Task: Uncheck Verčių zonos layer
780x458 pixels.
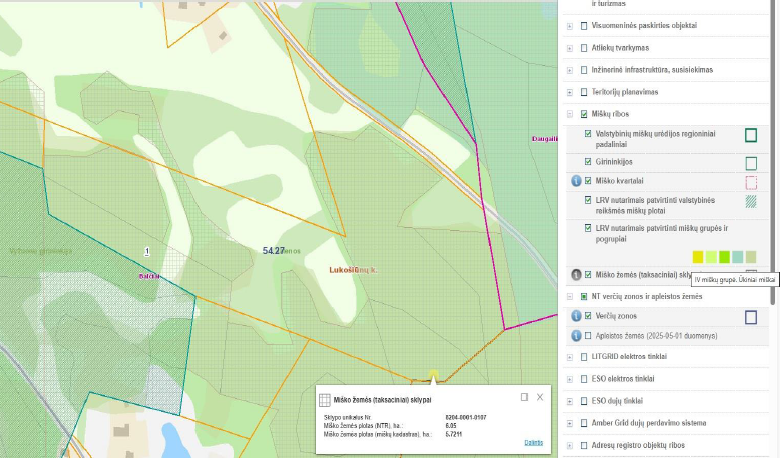Action: [588, 316]
